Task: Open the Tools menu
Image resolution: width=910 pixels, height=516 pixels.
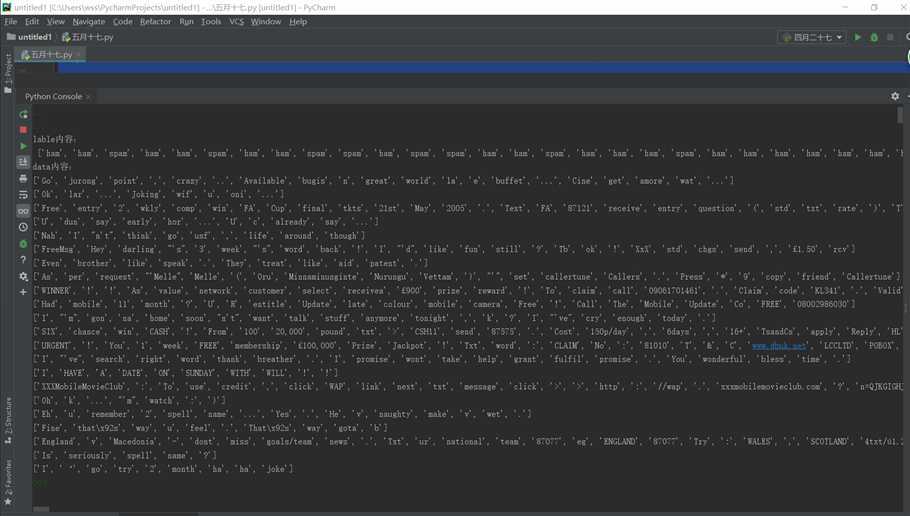Action: [x=211, y=21]
